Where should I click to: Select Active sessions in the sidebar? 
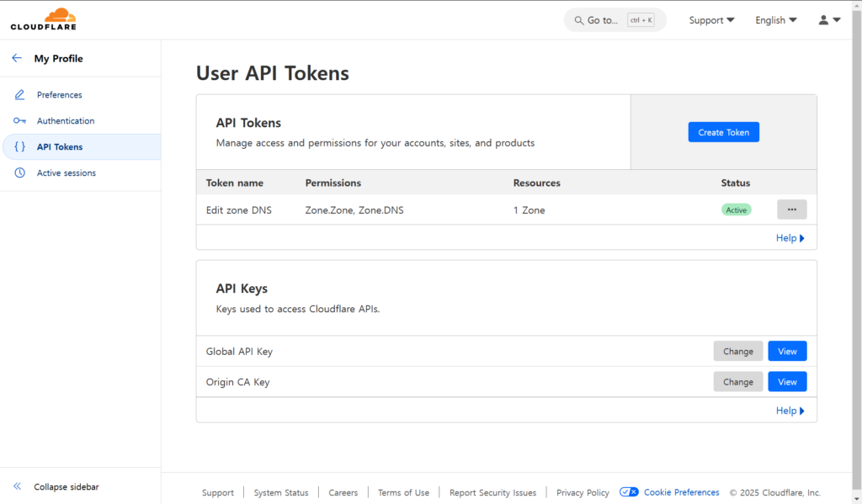pos(66,173)
